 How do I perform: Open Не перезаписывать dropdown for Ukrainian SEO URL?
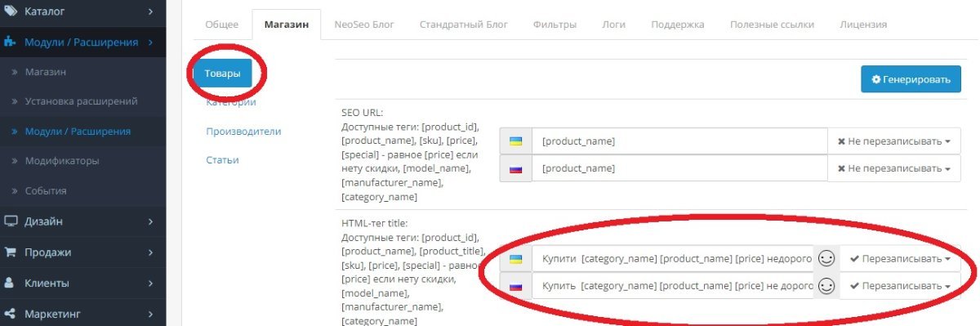pos(894,141)
